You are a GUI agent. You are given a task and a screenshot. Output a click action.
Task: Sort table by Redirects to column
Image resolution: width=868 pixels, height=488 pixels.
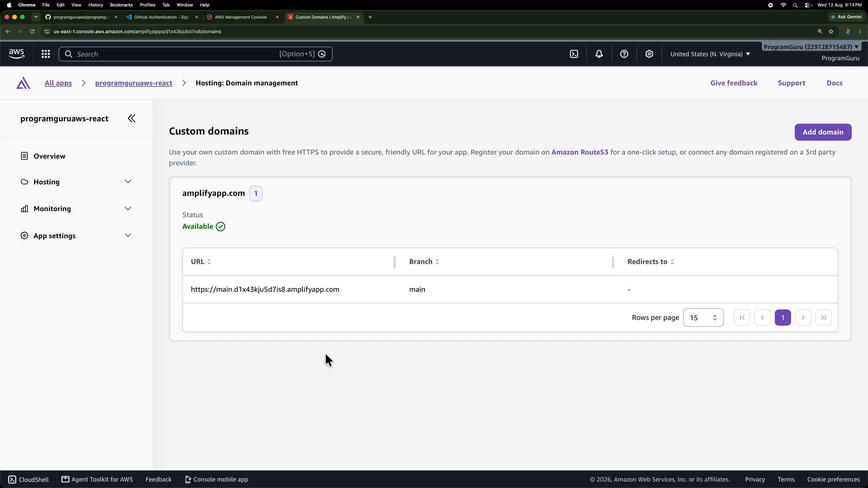coord(651,262)
